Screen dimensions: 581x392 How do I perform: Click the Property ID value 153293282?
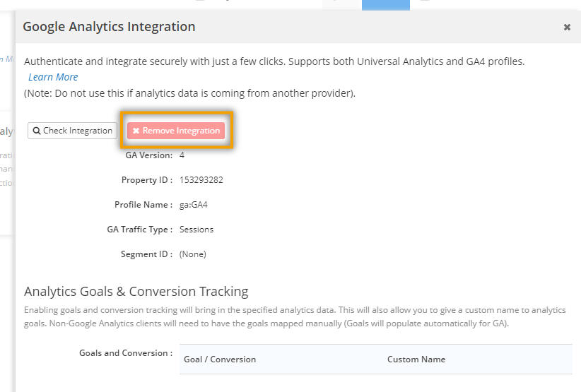click(x=201, y=180)
